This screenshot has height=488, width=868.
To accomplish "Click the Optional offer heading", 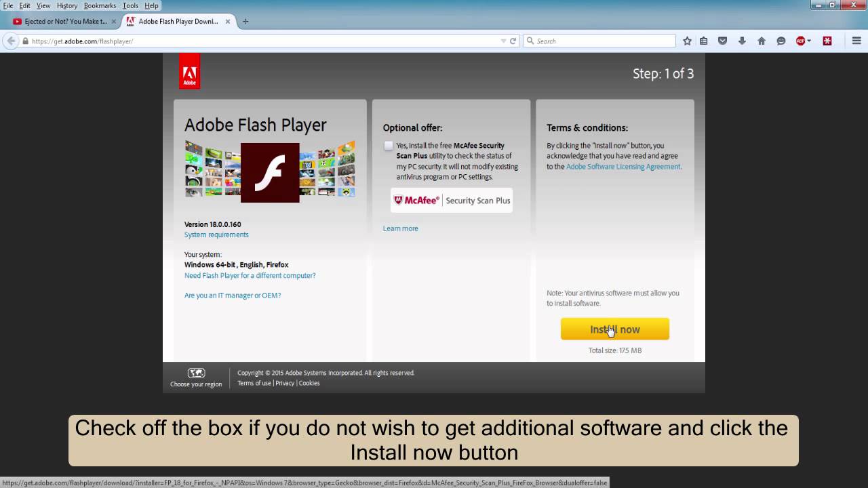I will 412,127.
